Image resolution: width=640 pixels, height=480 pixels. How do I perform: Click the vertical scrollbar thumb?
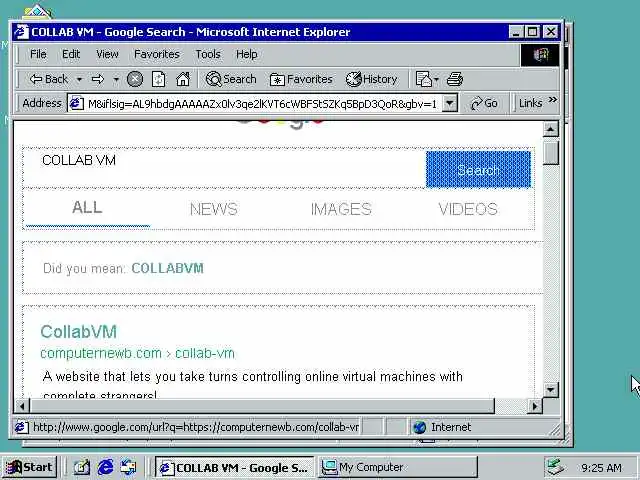[551, 152]
